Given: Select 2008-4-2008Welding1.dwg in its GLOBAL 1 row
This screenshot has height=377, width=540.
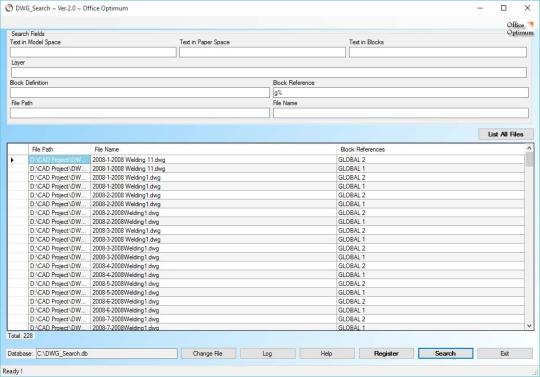Looking at the screenshot, I should pos(213,275).
